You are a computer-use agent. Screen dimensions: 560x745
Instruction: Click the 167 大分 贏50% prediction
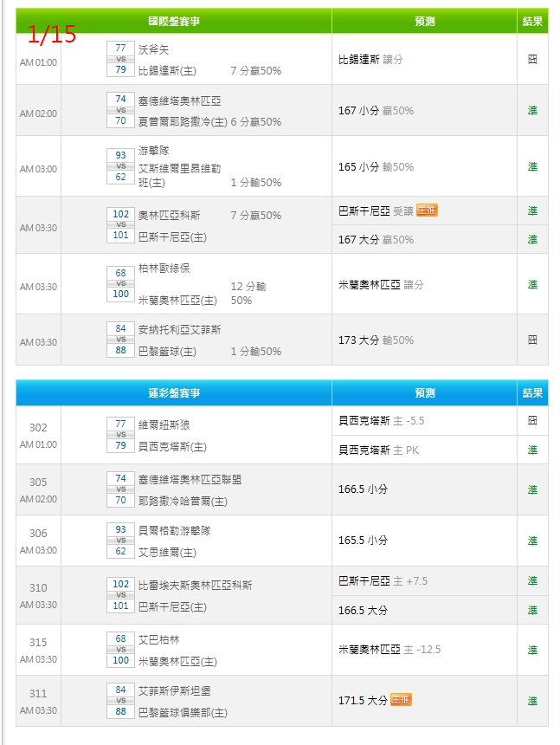[x=376, y=239]
